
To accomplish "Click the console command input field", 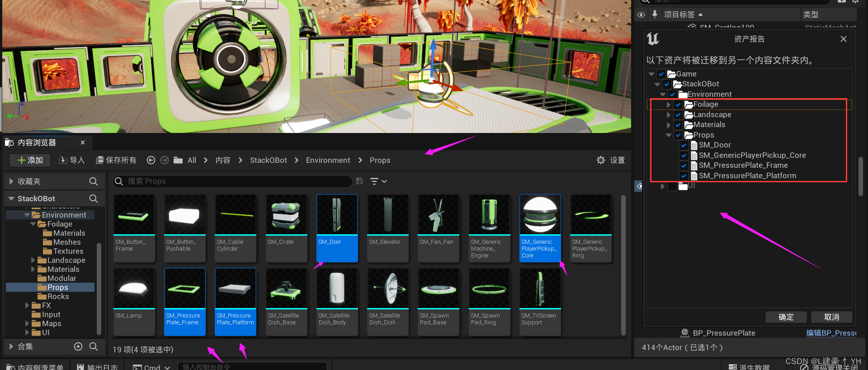I will (x=252, y=367).
